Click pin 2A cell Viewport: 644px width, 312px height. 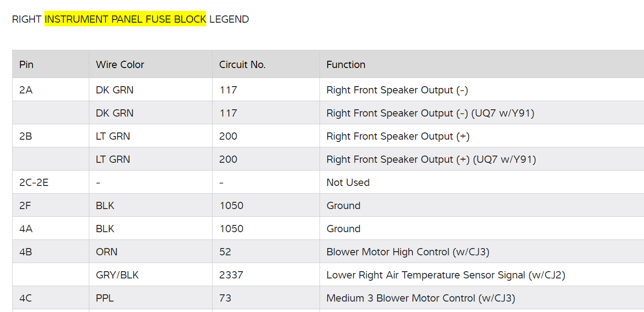[26, 90]
